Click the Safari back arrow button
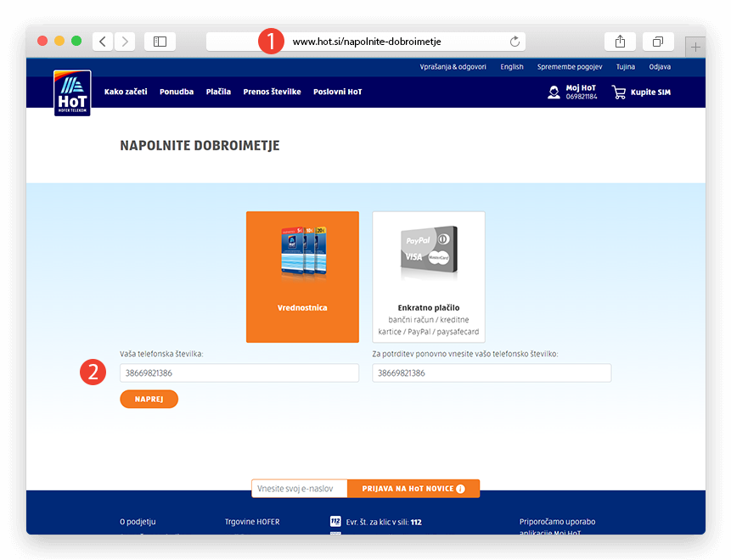731x560 pixels. point(103,42)
